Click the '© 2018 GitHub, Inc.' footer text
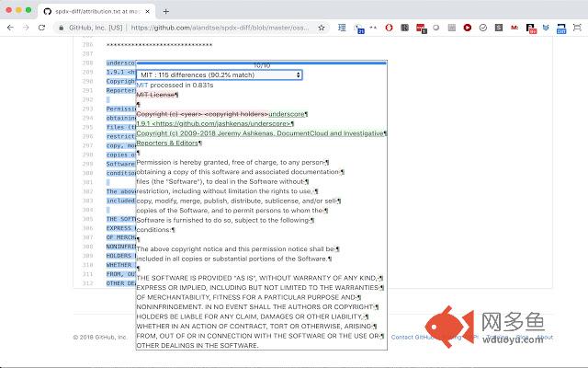Image resolution: width=588 pixels, height=368 pixels. pyautogui.click(x=100, y=338)
